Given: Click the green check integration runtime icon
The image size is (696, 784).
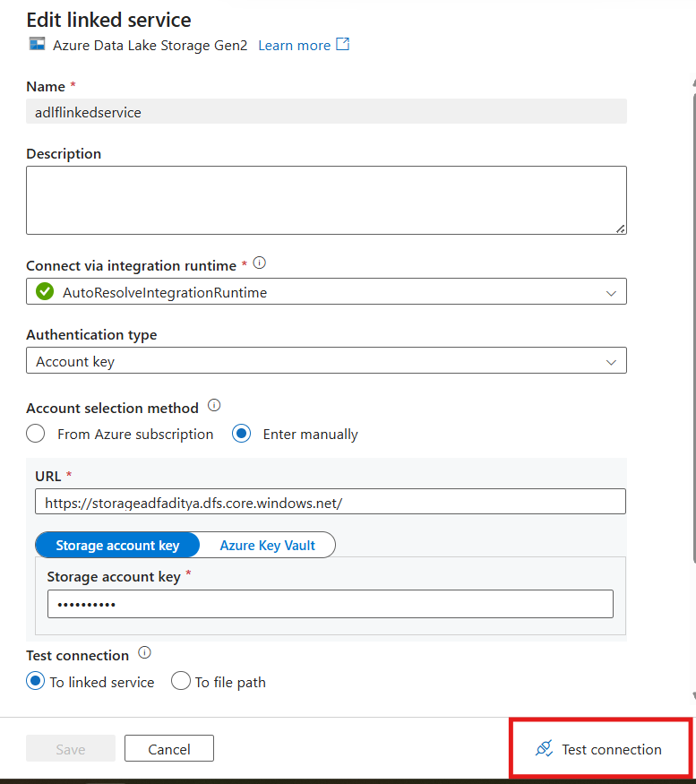Looking at the screenshot, I should [45, 291].
